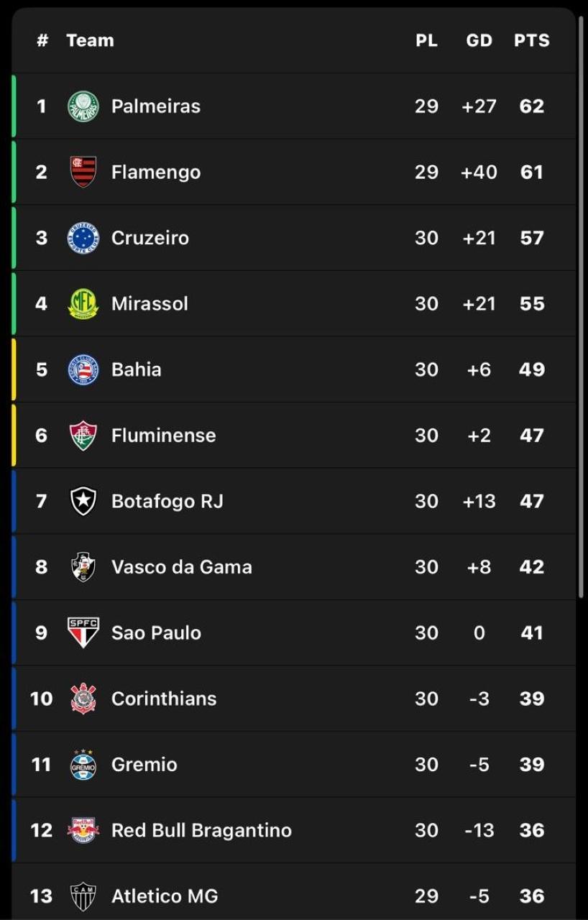Select the Atletico MG shield icon
This screenshot has height=920, width=588.
pyautogui.click(x=83, y=896)
